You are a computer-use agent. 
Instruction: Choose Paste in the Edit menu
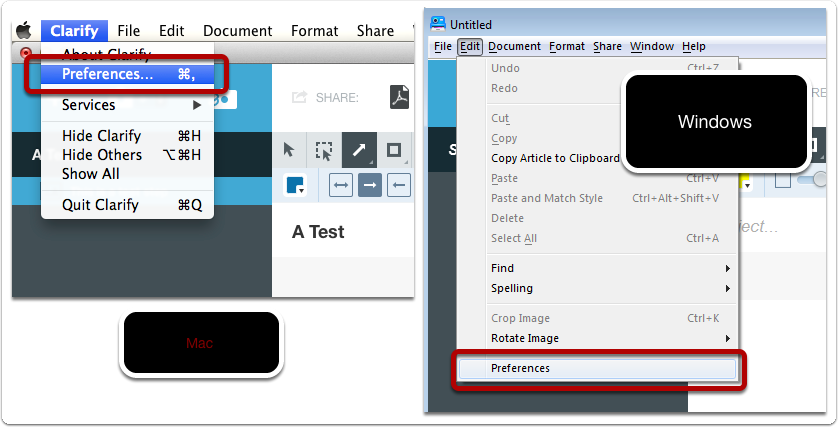click(x=598, y=178)
